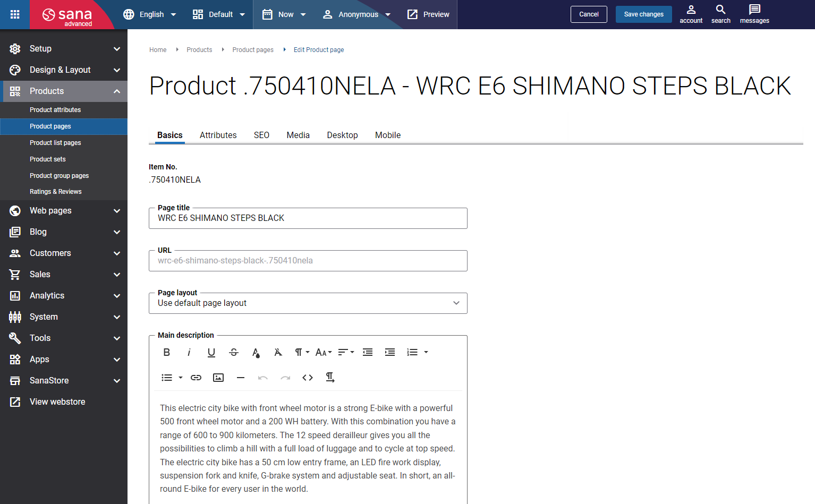Open the Page layout dropdown
Screen dimensions: 815x504
308,303
